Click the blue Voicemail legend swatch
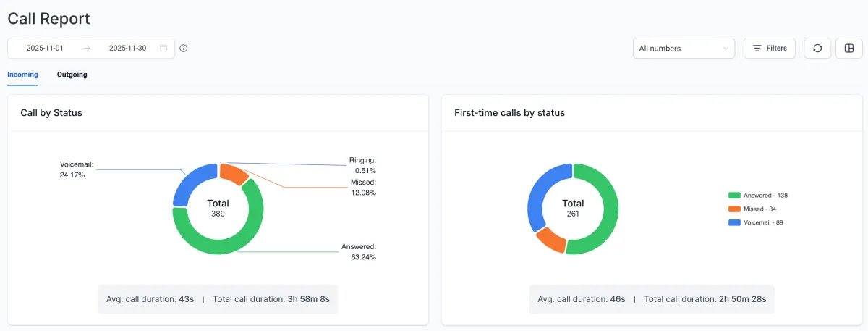This screenshot has height=331, width=868. pos(734,223)
